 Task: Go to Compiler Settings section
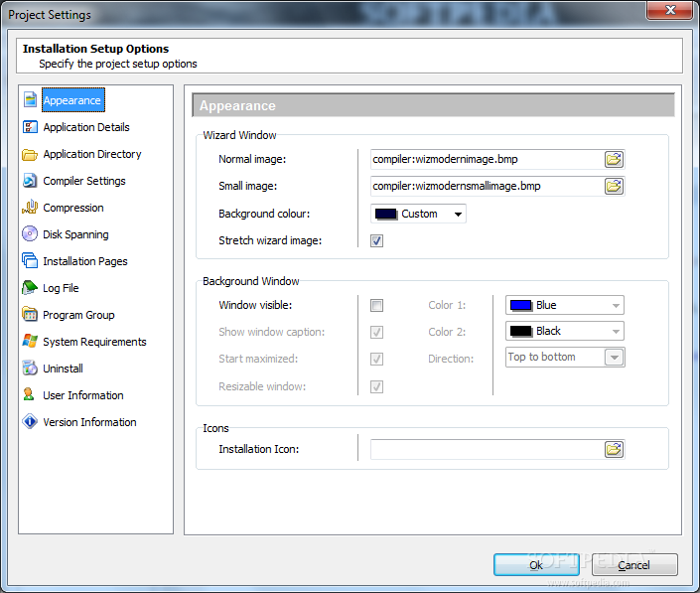pyautogui.click(x=84, y=181)
